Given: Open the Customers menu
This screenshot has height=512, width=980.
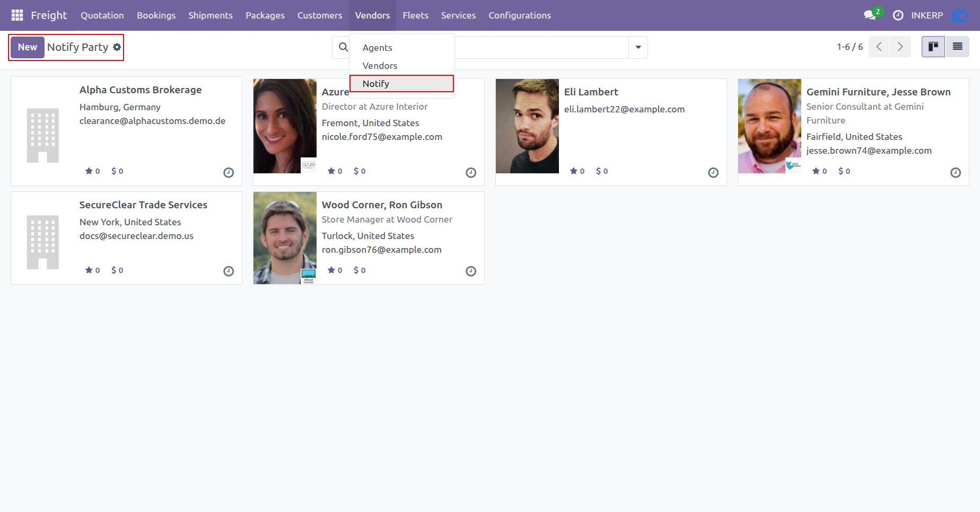Looking at the screenshot, I should tap(320, 15).
